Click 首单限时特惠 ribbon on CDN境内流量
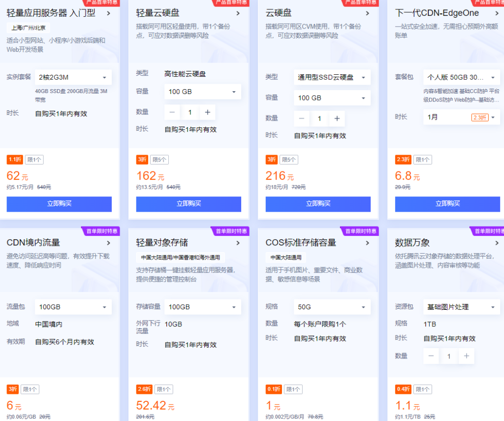504x421 pixels. 102,231
